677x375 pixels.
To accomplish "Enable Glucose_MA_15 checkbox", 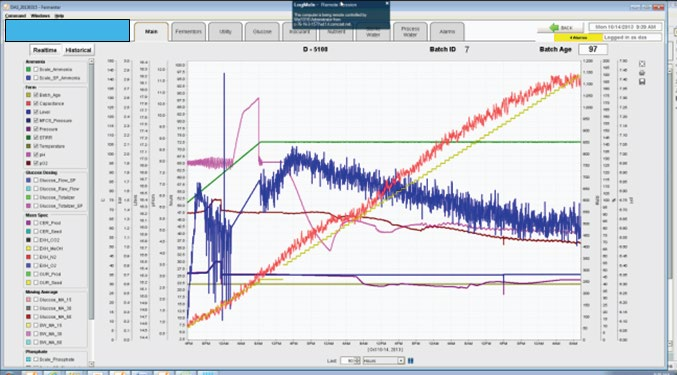I will pyautogui.click(x=36, y=300).
